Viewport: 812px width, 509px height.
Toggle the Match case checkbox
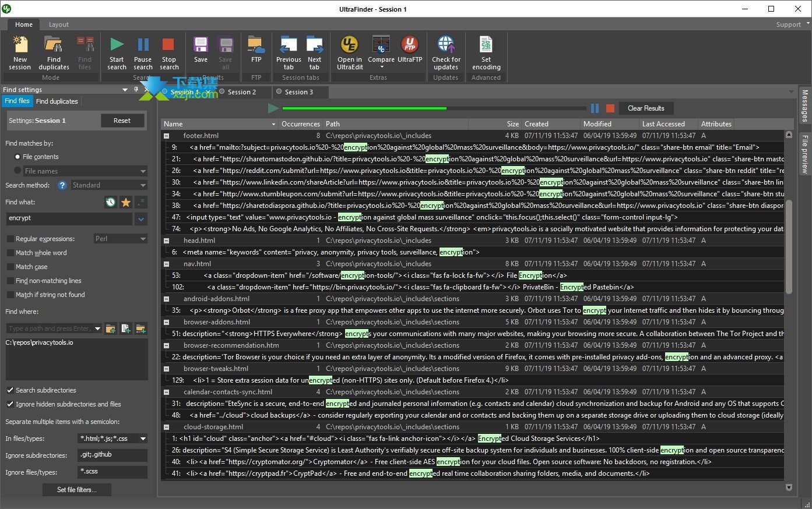[10, 267]
